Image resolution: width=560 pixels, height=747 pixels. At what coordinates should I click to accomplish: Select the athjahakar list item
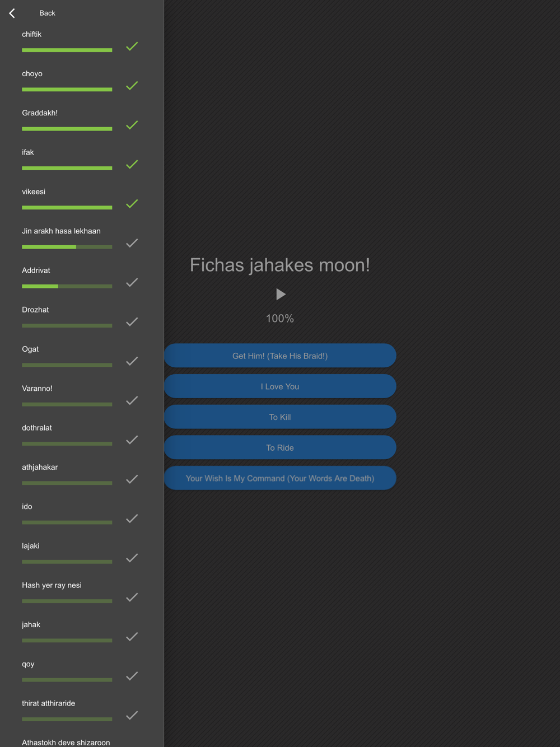pyautogui.click(x=82, y=474)
